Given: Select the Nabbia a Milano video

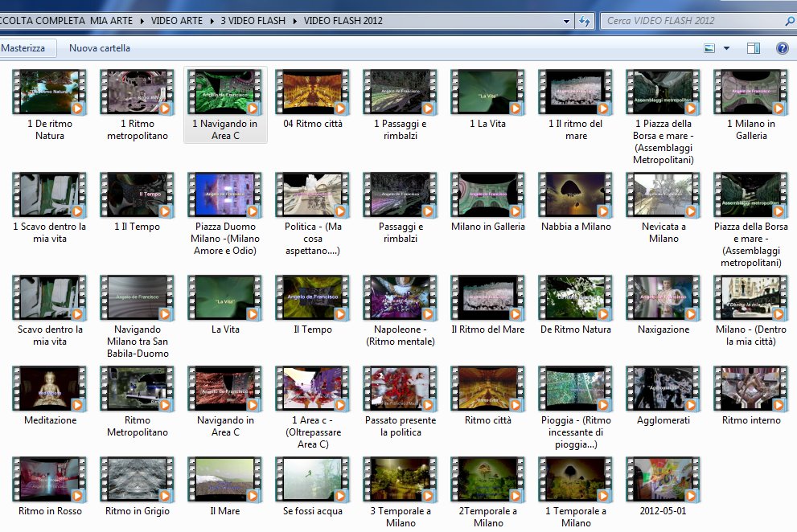Looking at the screenshot, I should pyautogui.click(x=576, y=195).
